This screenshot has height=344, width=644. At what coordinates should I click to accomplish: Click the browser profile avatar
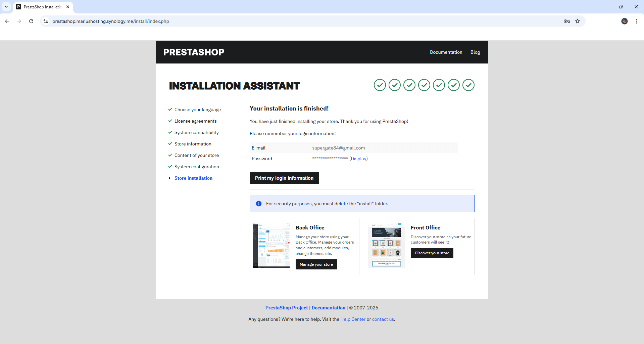coord(624,21)
